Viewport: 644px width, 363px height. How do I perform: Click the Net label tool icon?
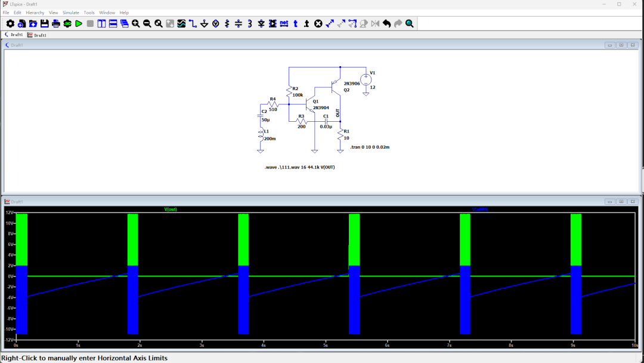(x=284, y=23)
